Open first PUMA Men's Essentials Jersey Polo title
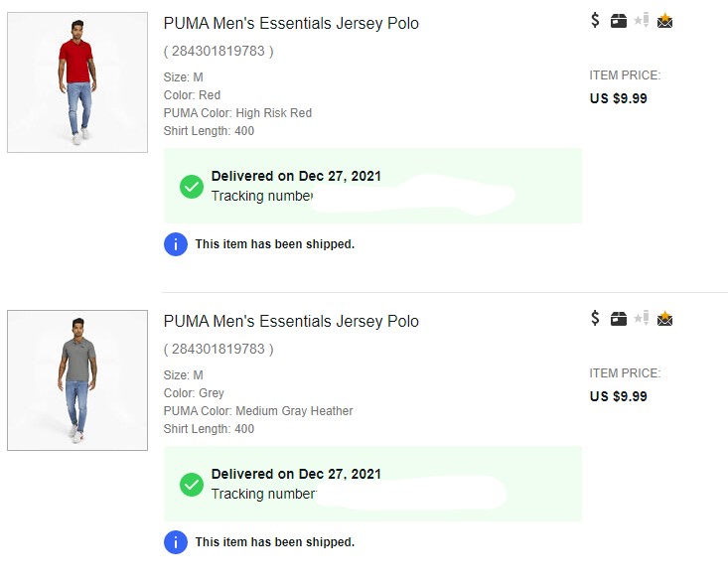This screenshot has width=728, height=585. pos(291,23)
